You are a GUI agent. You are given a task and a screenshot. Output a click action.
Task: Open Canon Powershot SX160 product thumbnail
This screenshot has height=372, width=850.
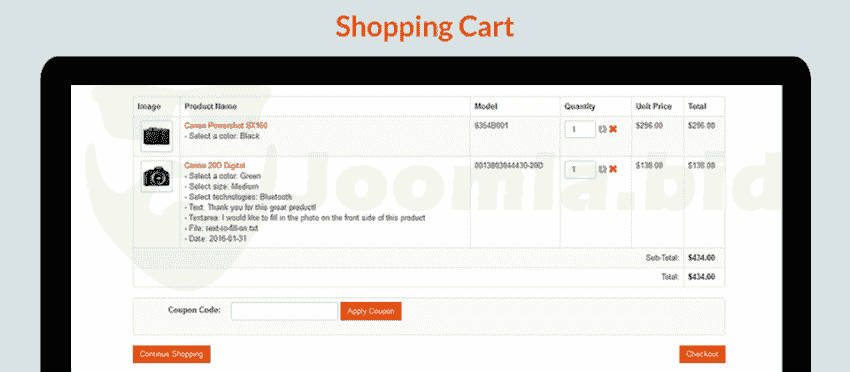(157, 136)
